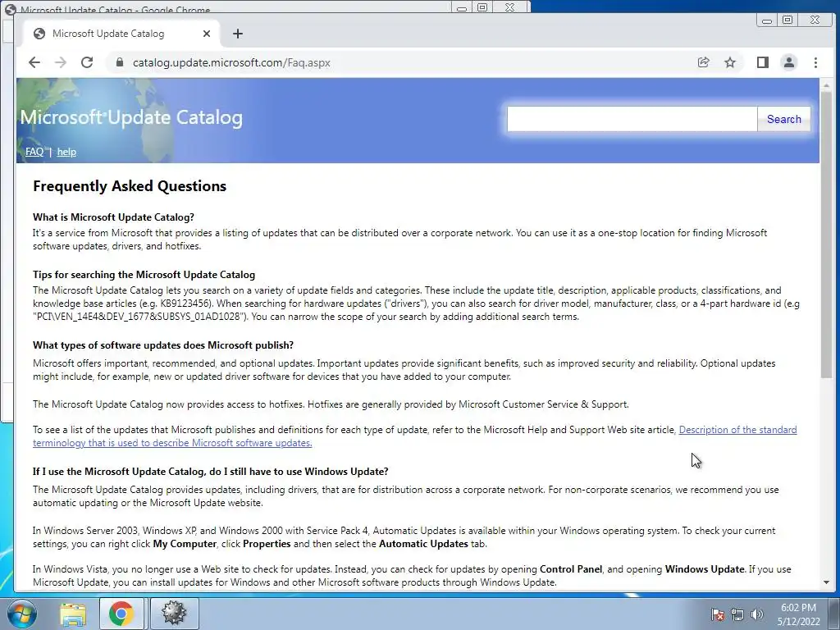This screenshot has height=630, width=840.
Task: Click the padlock site info icon
Action: (119, 62)
